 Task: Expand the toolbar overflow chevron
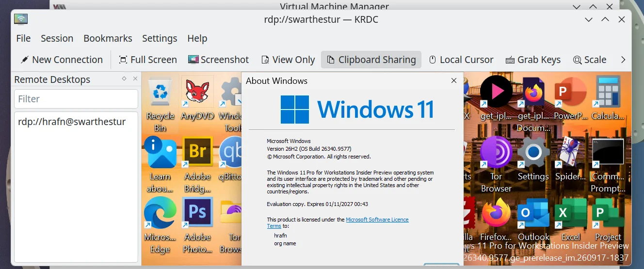623,60
